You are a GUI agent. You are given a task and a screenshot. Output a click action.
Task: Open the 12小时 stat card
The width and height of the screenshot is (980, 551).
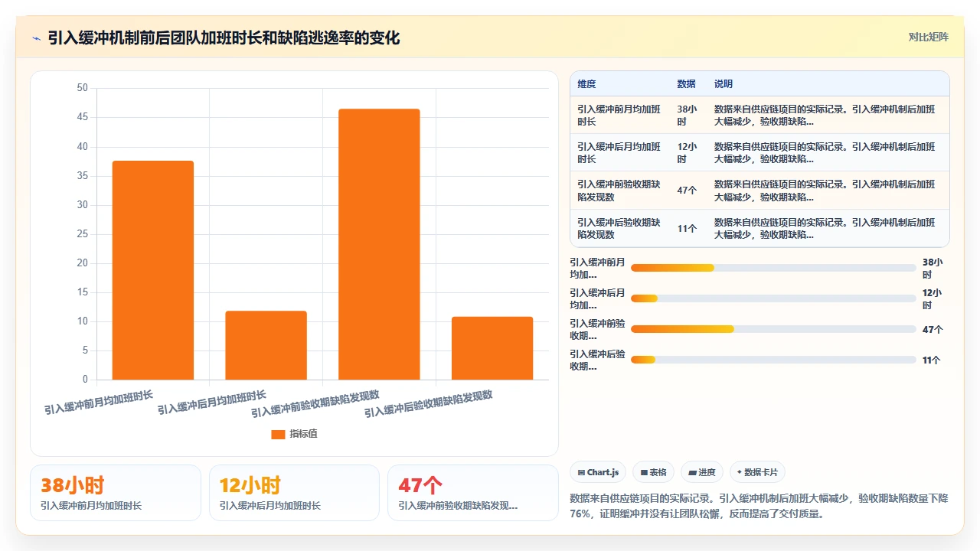(294, 493)
